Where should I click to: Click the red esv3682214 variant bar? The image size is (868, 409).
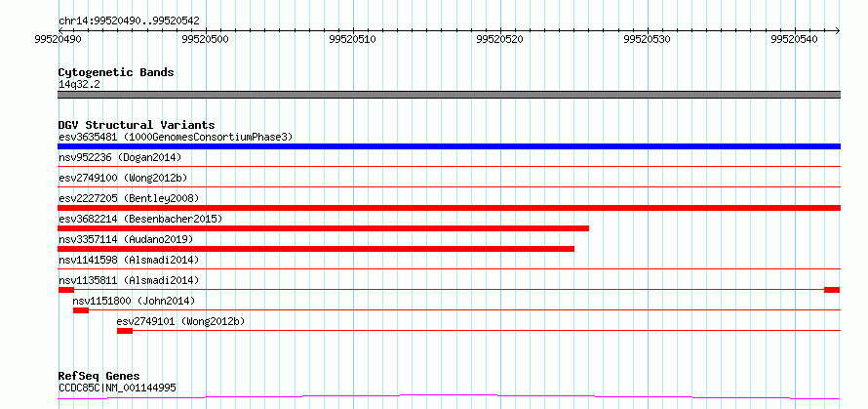coord(323,228)
